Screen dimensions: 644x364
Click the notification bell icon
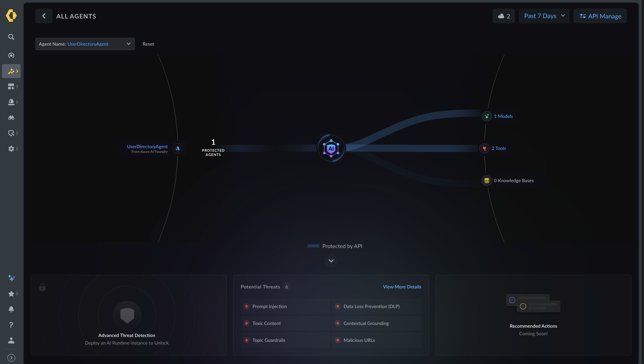pos(11,309)
